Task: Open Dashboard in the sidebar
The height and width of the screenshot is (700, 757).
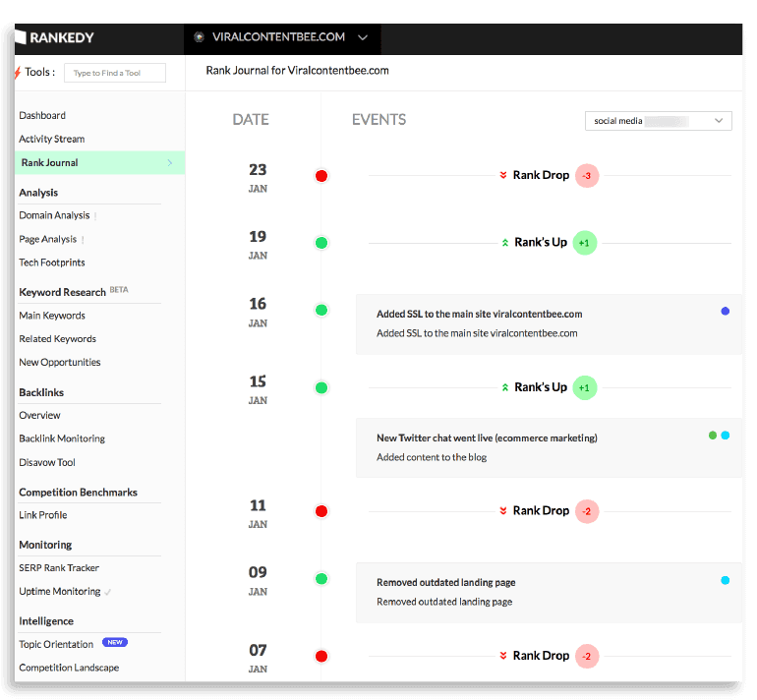Action: (x=42, y=116)
